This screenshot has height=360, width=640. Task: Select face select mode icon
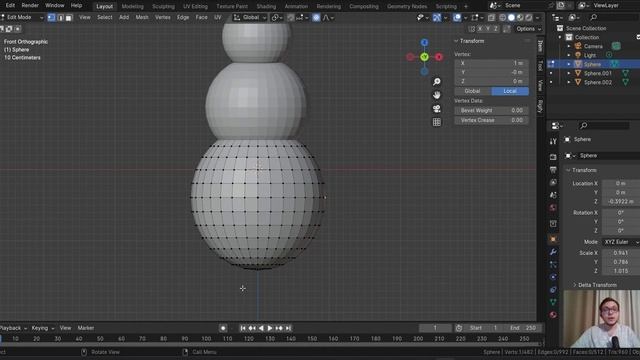click(69, 18)
